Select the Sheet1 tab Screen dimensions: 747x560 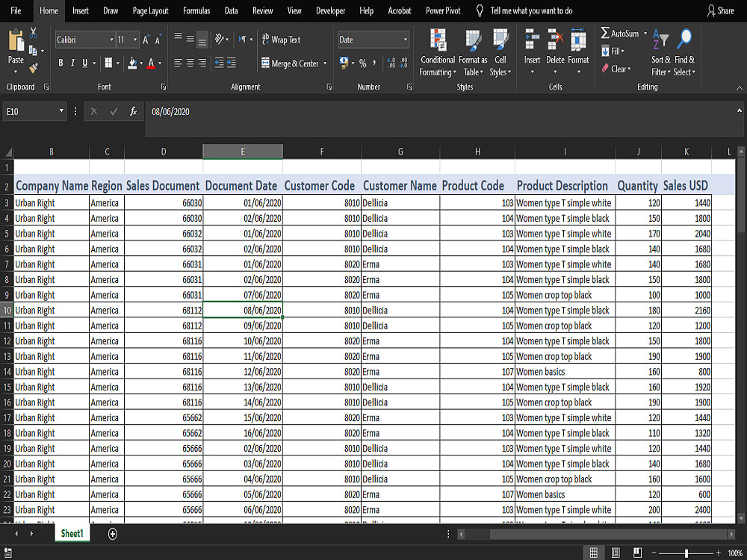(72, 533)
